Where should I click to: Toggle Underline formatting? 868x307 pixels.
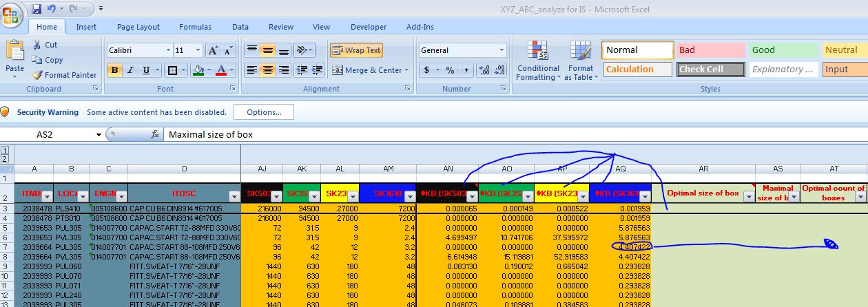click(x=146, y=70)
